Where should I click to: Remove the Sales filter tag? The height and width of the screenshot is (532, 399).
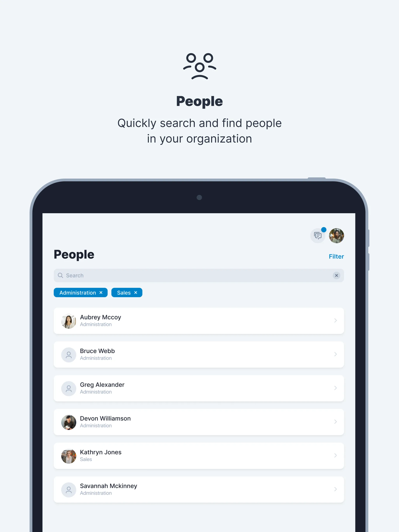pyautogui.click(x=137, y=292)
